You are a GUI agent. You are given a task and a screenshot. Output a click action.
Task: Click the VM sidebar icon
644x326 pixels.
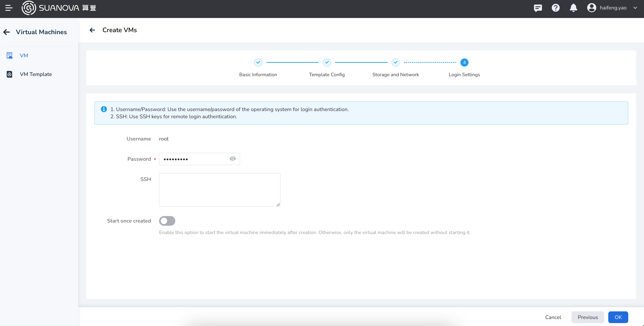coord(9,55)
